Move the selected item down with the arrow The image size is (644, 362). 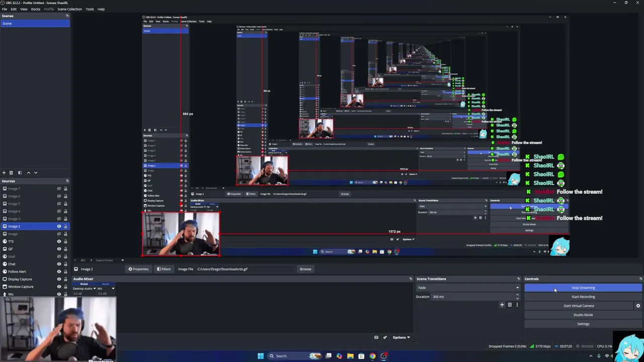[36, 172]
